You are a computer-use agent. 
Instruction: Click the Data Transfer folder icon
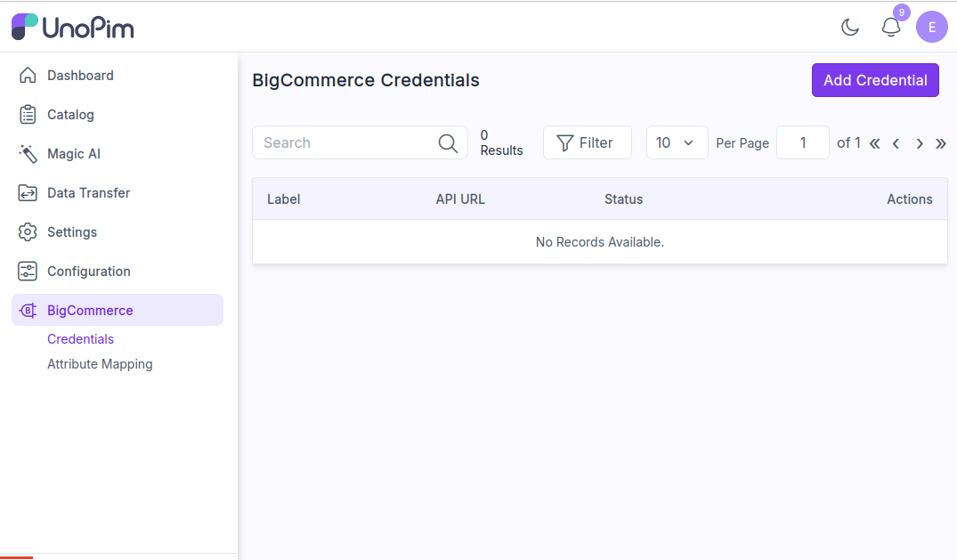pyautogui.click(x=28, y=193)
